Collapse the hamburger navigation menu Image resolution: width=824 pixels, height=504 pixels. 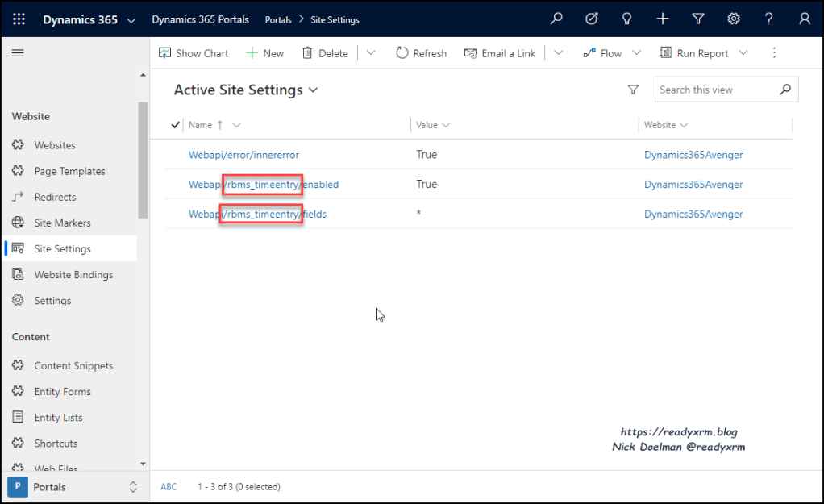pyautogui.click(x=18, y=53)
